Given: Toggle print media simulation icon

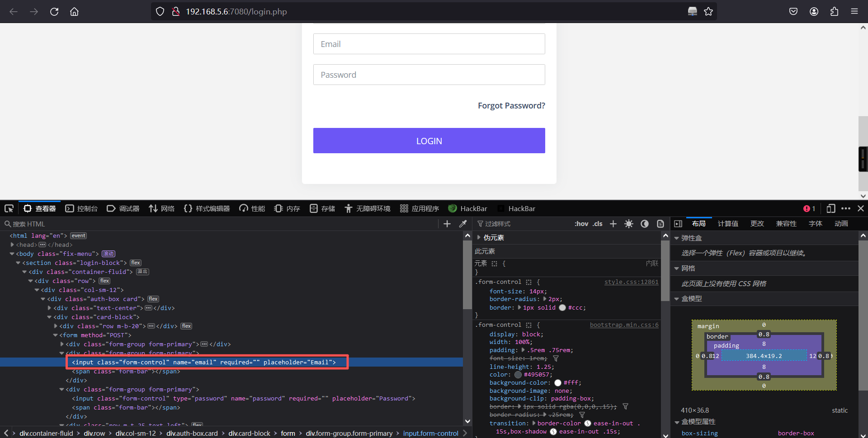Looking at the screenshot, I should [x=660, y=224].
